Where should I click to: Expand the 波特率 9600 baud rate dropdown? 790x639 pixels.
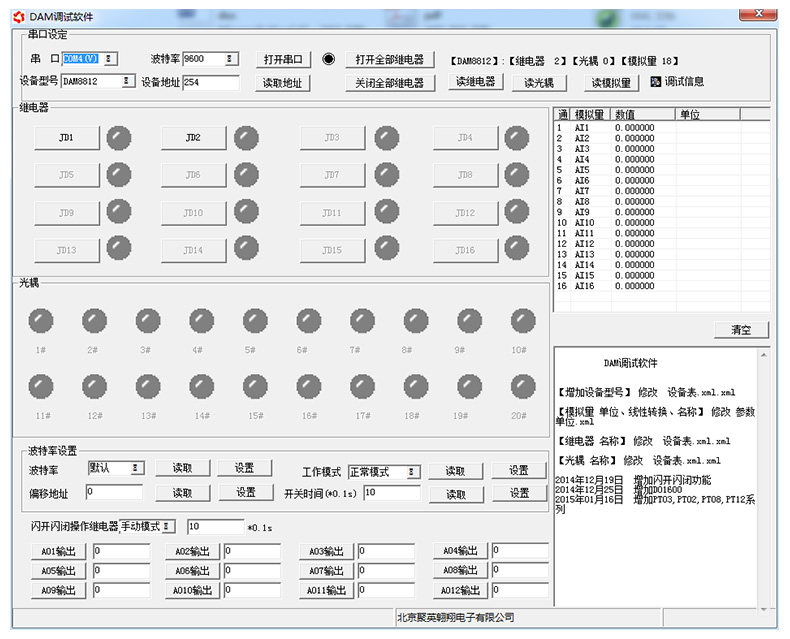[x=231, y=59]
